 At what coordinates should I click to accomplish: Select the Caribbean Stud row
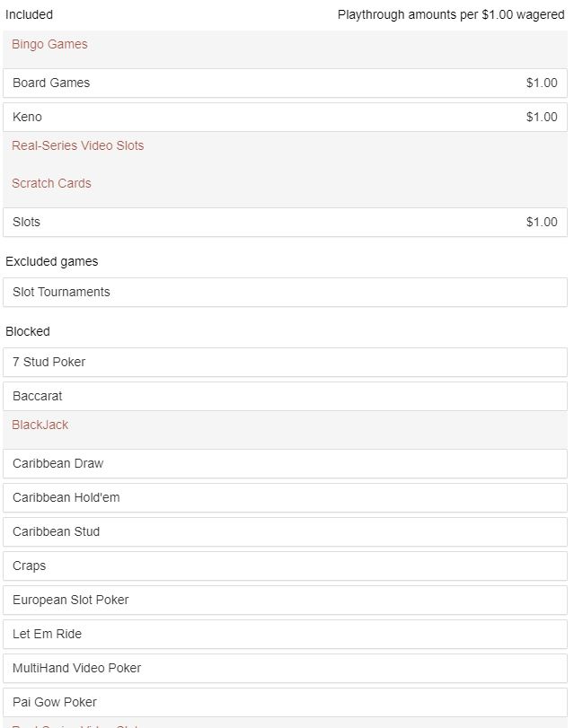pyautogui.click(x=285, y=531)
